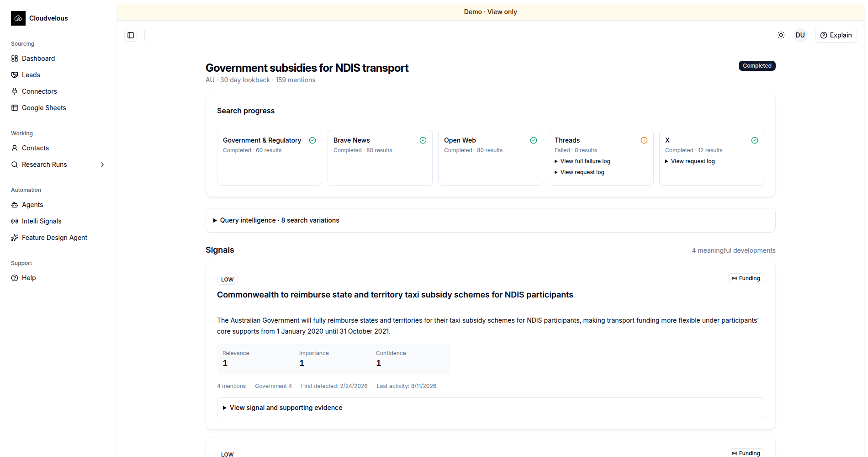Open Feature Design Agent page
The height and width of the screenshot is (457, 868).
point(58,238)
